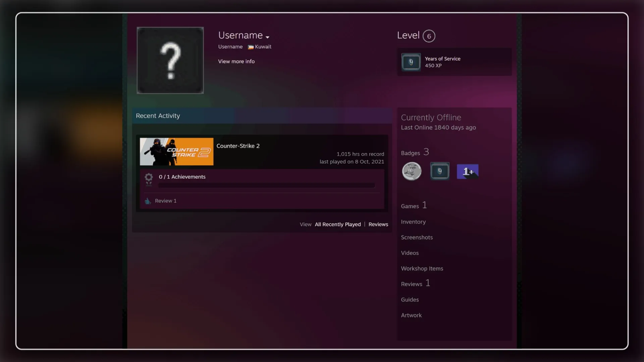Click the 9 years badge in Badges row
This screenshot has width=644, height=362.
pos(440,171)
